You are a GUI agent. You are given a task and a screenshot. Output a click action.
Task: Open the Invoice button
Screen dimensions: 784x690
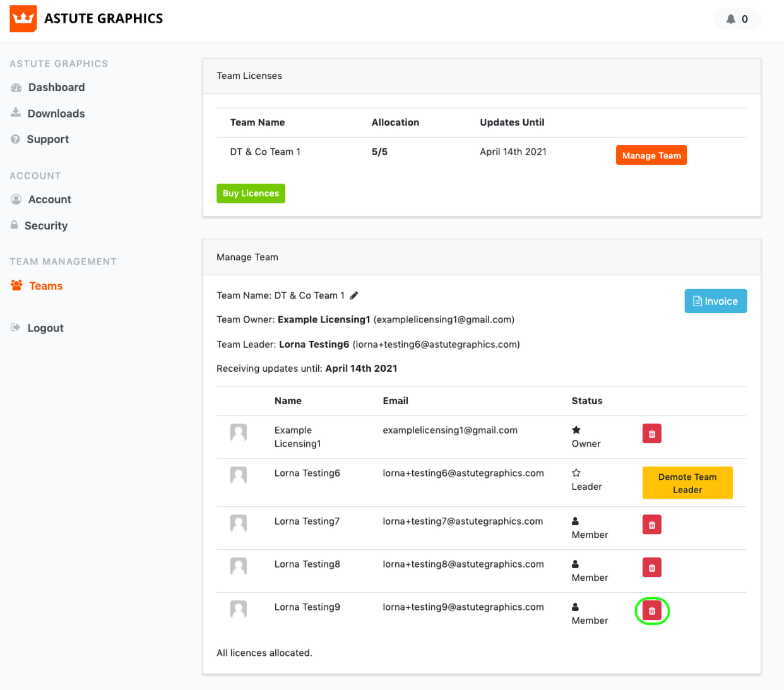coord(715,301)
